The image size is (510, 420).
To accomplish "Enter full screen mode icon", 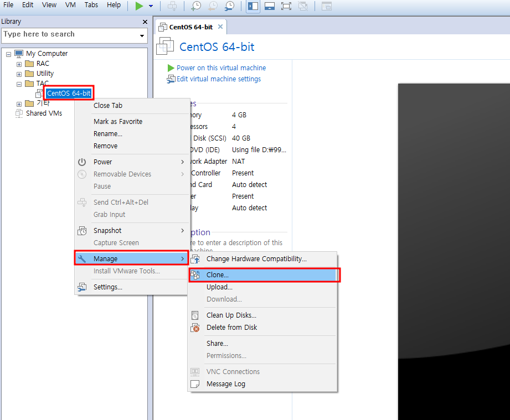I will click(286, 6).
